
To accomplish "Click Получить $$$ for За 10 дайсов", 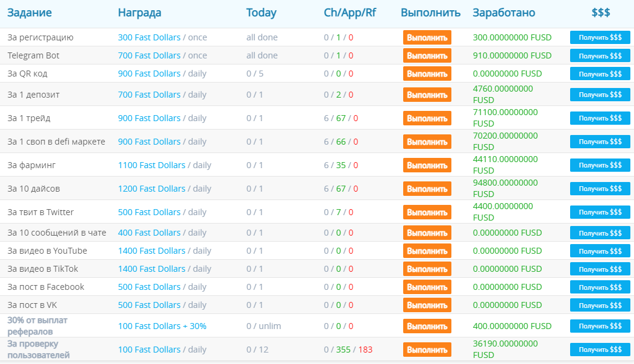I will coord(600,189).
